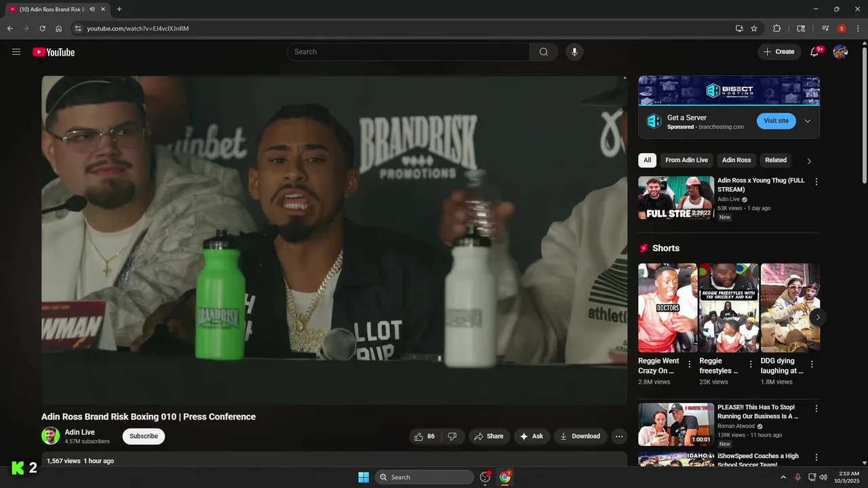868x488 pixels.
Task: Open the Reggie freestyles short thumbnail
Action: click(729, 308)
